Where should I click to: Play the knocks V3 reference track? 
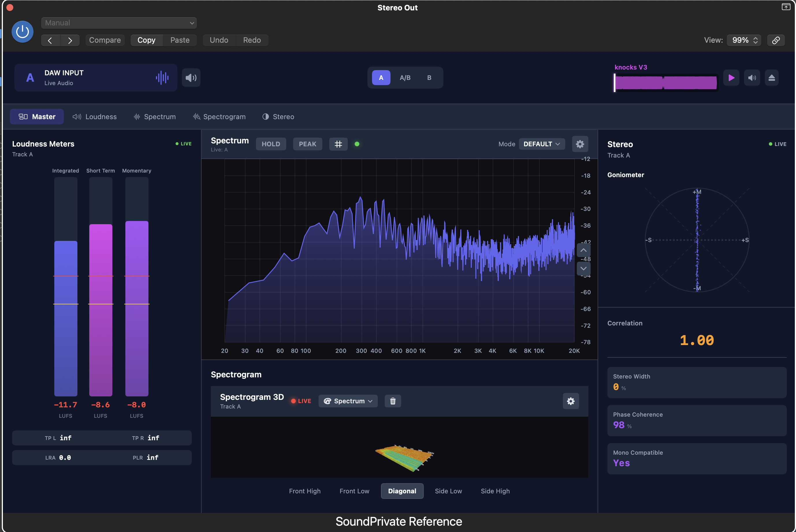click(731, 78)
